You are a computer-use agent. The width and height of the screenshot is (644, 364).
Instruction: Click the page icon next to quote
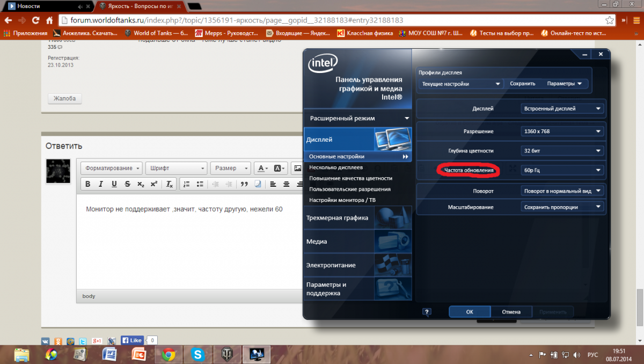point(258,184)
